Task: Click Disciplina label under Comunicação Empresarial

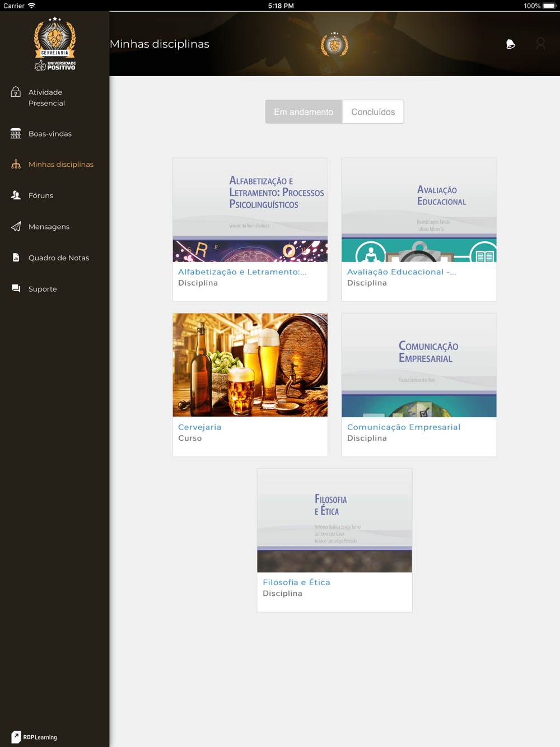Action: [x=367, y=438]
